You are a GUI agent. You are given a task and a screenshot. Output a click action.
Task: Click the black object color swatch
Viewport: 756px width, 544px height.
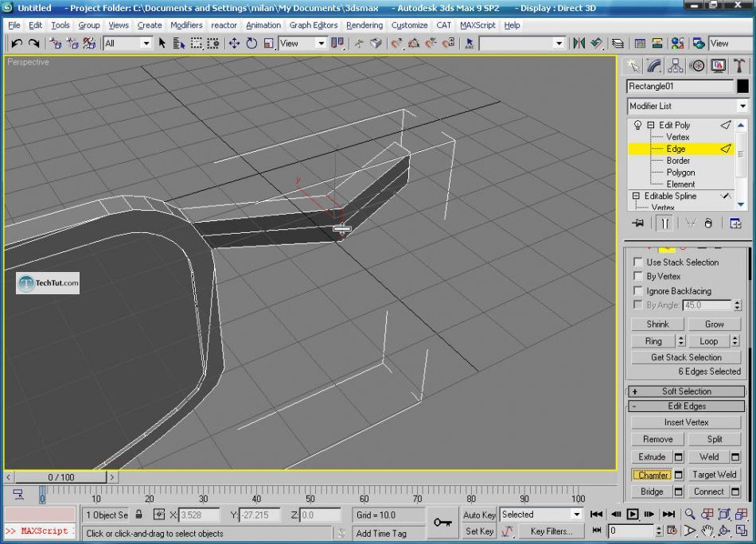[x=742, y=87]
